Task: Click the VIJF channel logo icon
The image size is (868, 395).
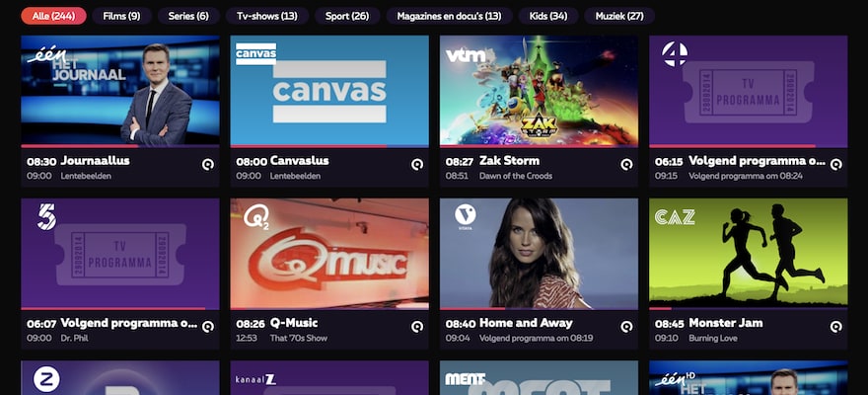Action: 46,216
